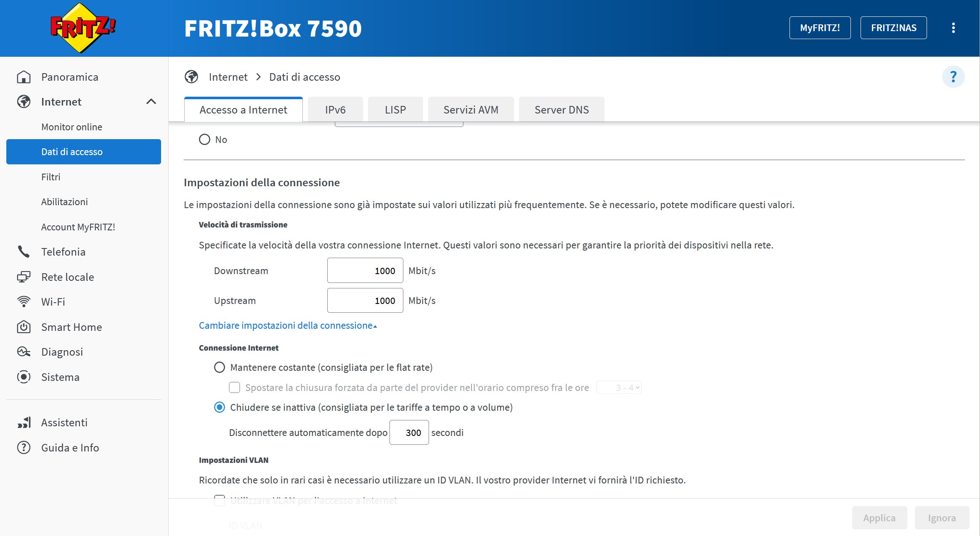Click the MyFRITZ! button
The width and height of the screenshot is (980, 536).
pos(820,28)
